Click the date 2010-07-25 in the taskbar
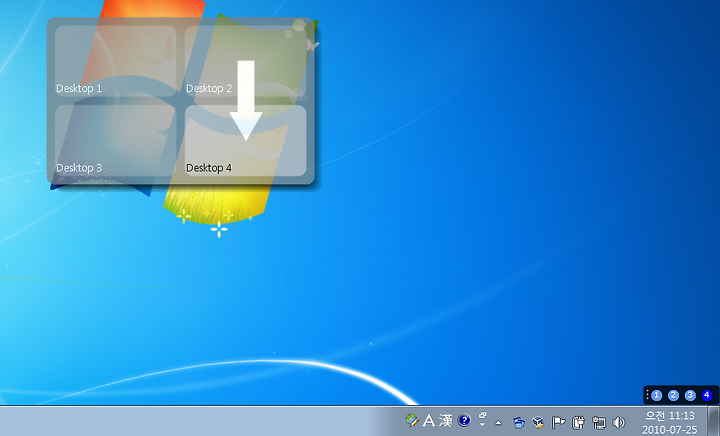This screenshot has width=720, height=436. coord(669,430)
